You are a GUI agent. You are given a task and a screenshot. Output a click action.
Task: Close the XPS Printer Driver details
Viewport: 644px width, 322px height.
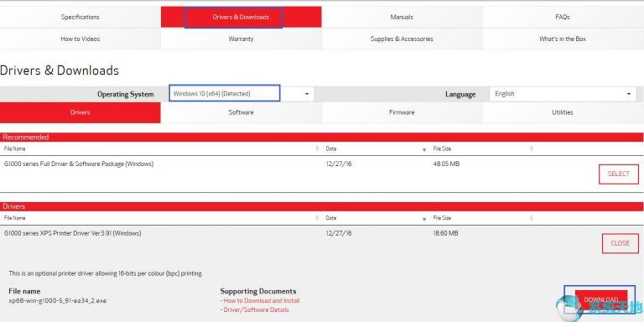tap(621, 243)
